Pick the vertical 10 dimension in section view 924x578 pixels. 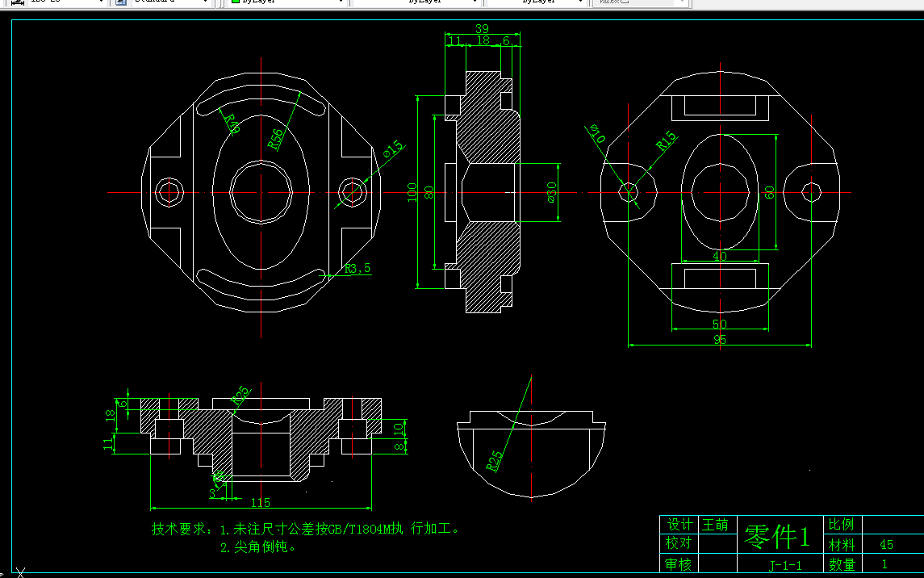click(399, 429)
